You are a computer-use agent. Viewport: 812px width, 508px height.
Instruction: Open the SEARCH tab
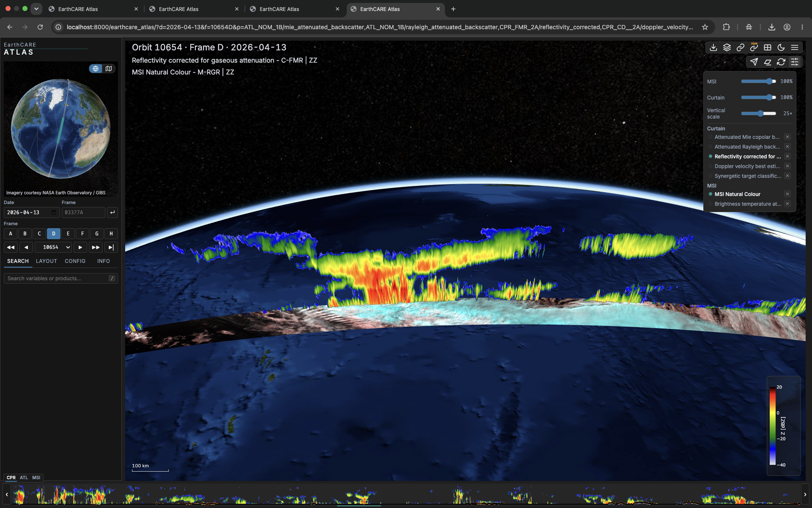tap(18, 261)
